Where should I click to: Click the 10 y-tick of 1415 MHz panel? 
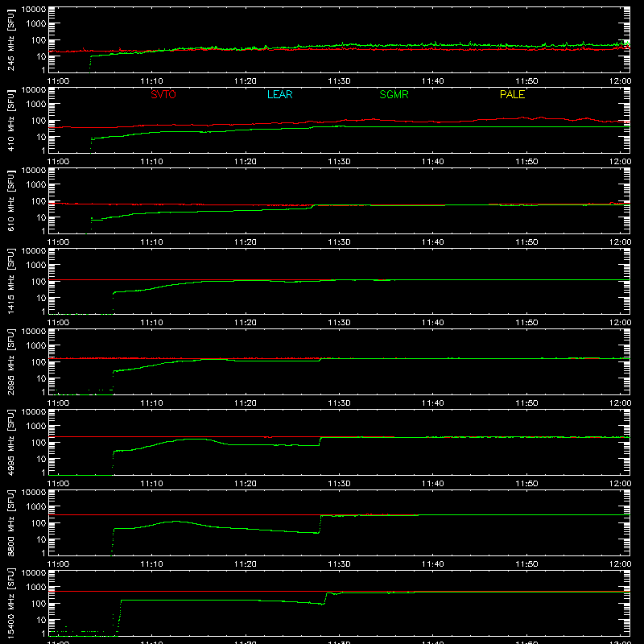pos(41,298)
